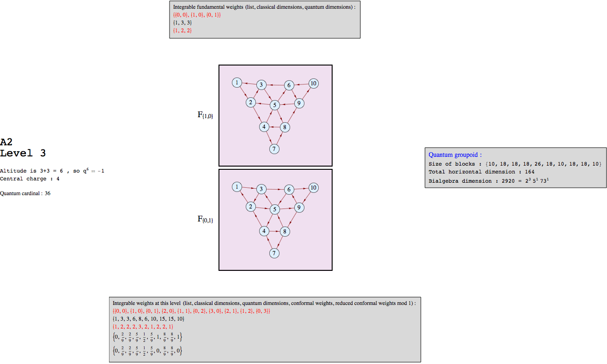Screen dimensions: 607x364
Task: Click the 'Level 3' title text
Action: tap(23, 153)
